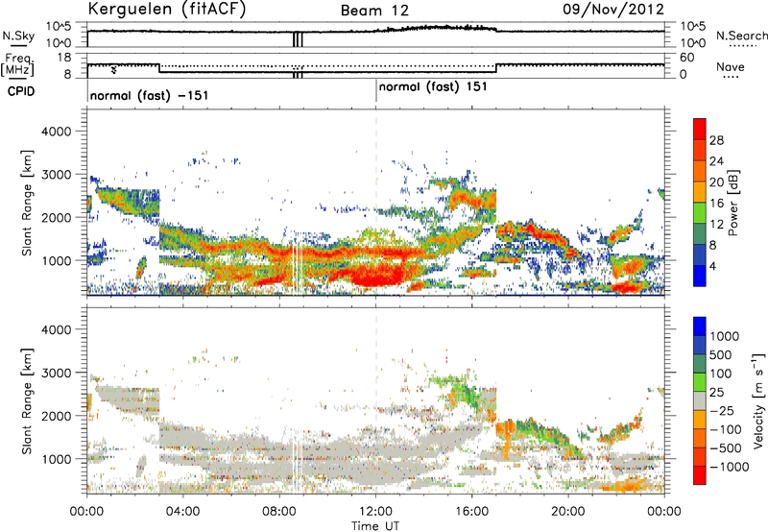
Task: Click the '08:00' time tick label
Action: point(279,511)
